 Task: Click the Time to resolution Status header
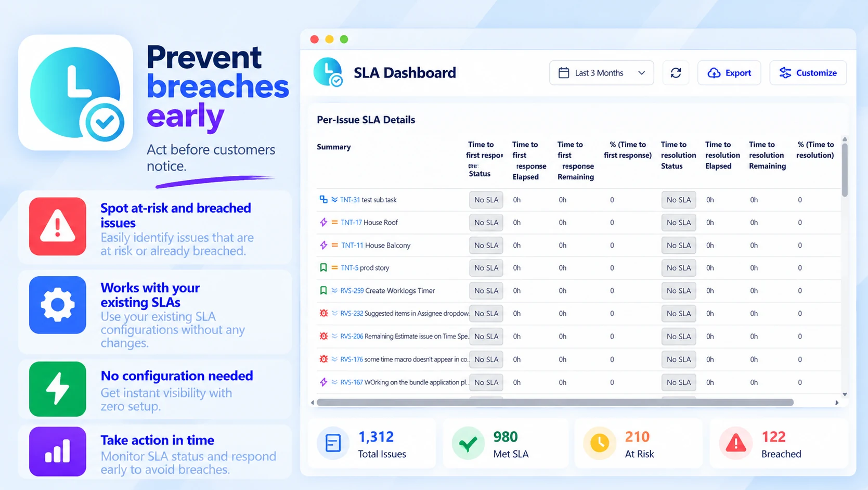[x=678, y=155]
